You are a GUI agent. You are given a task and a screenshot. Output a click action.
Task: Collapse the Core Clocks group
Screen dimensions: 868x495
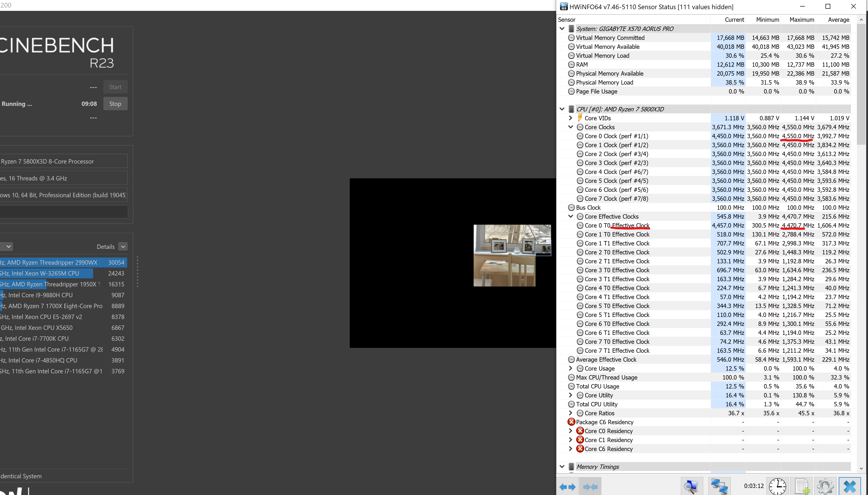[x=571, y=127]
